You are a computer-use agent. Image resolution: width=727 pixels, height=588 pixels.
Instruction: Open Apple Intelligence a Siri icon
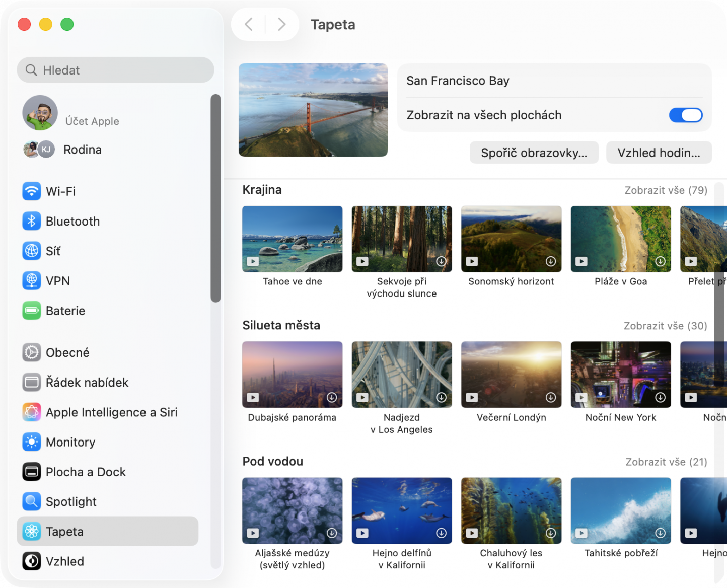pyautogui.click(x=32, y=412)
